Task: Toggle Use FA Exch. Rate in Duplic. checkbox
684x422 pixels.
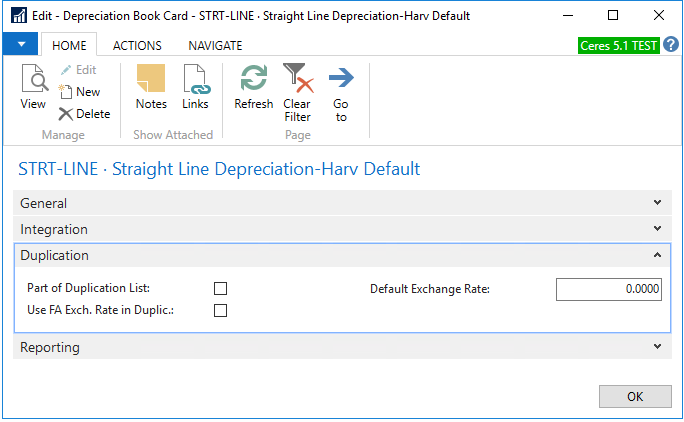Action: [x=221, y=311]
